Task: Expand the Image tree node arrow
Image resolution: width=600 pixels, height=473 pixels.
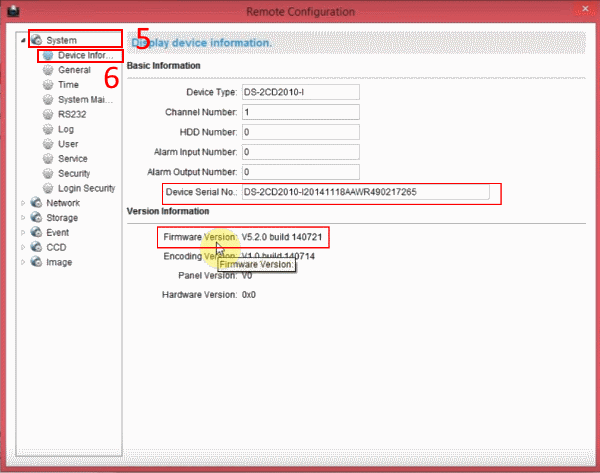Action: tap(23, 262)
